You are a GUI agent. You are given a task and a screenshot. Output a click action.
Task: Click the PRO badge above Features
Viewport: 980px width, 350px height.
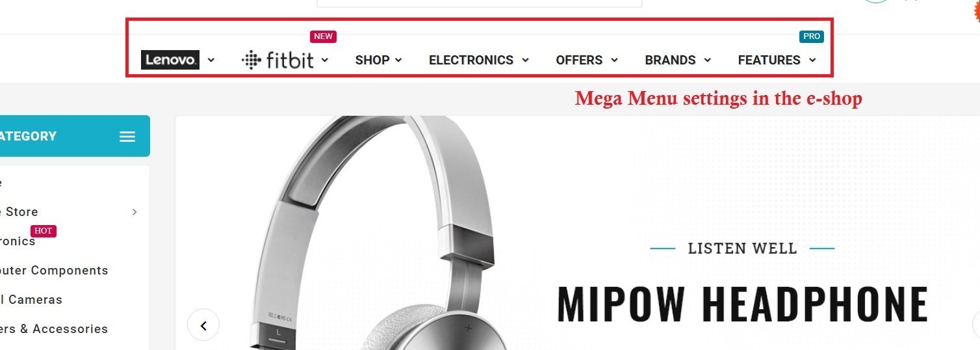[x=812, y=36]
